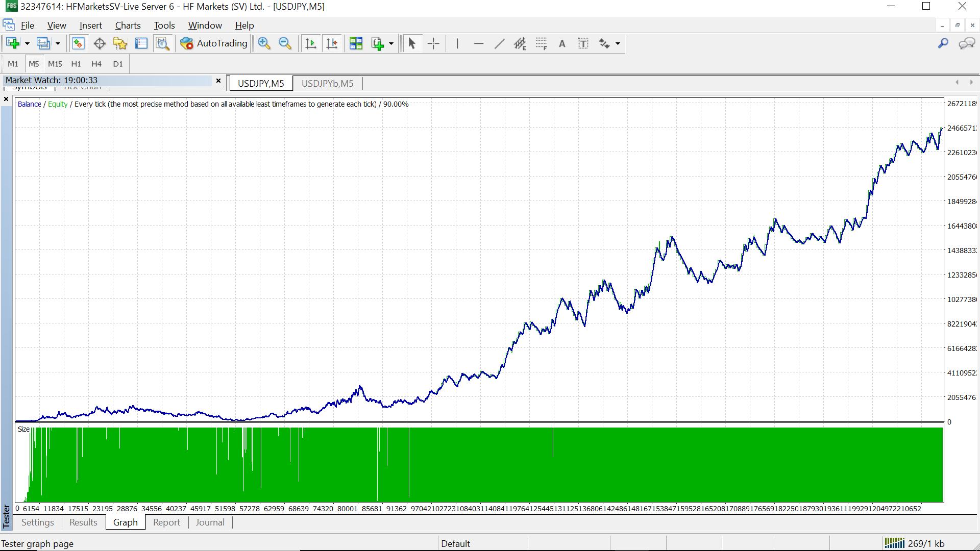Toggle chart auto scroll icon
Image resolution: width=980 pixels, height=551 pixels.
point(310,44)
